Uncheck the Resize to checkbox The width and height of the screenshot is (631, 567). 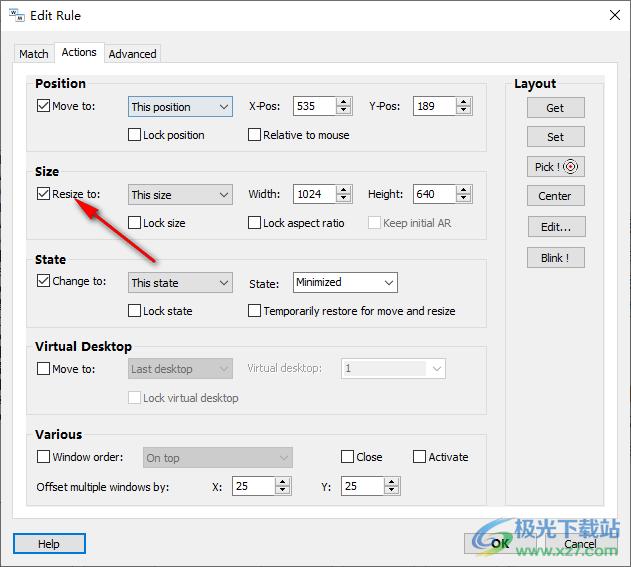coord(43,194)
